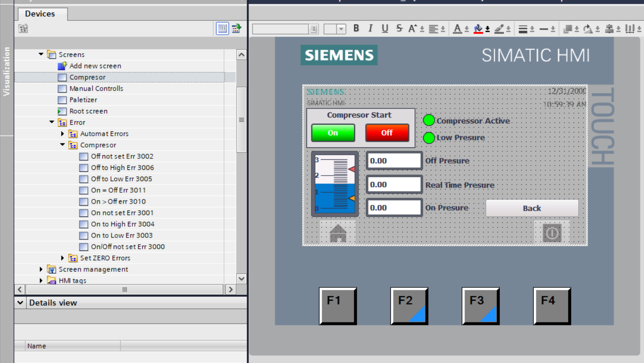Viewport: 644px width, 363px height.
Task: Click the Screen management folder icon
Action: 51,269
